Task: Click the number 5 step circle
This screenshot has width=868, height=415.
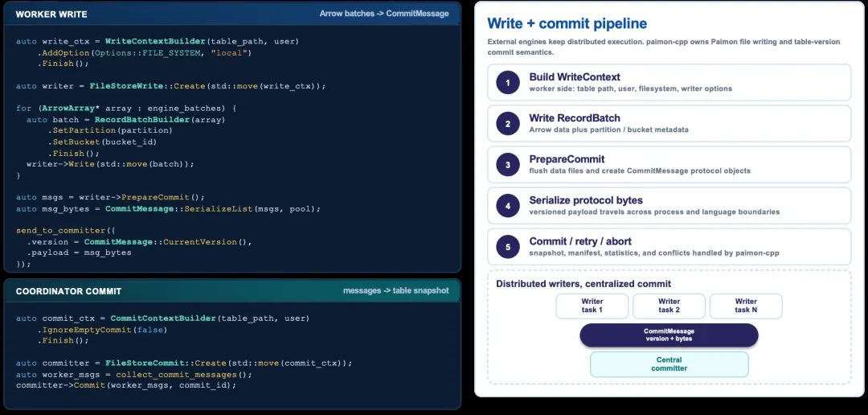Action: click(508, 247)
